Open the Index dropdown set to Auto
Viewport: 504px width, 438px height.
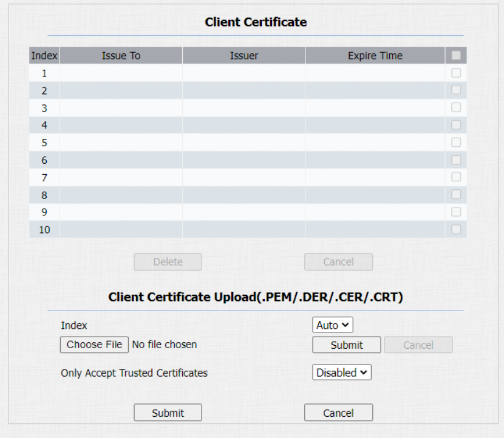[333, 325]
